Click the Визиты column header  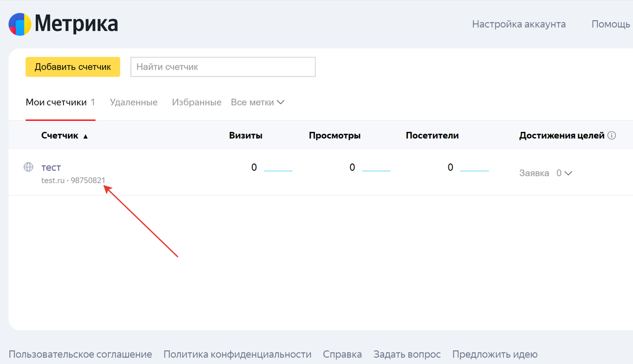246,136
